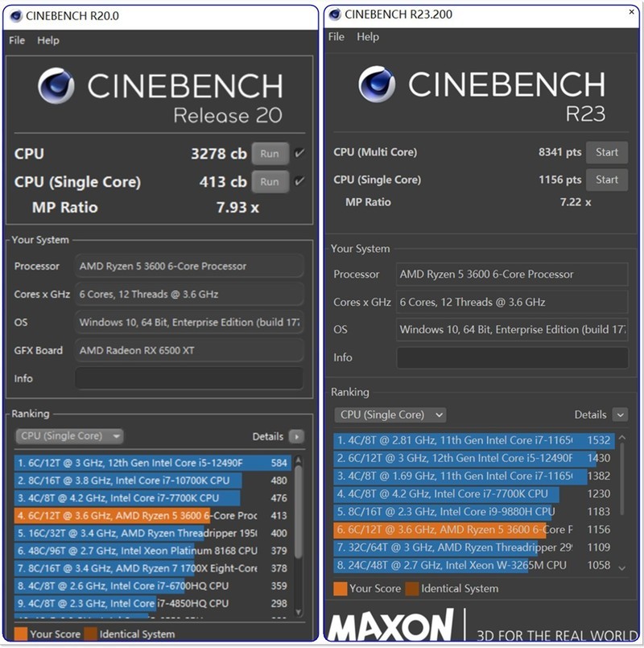Open R23 CPU (Single Core) ranking dropdown
The height and width of the screenshot is (648, 644).
coord(390,415)
